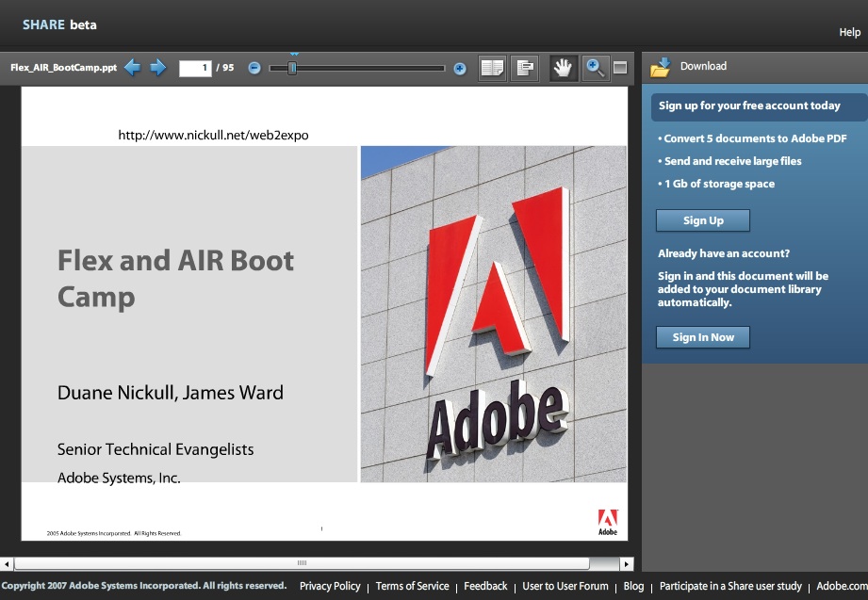Click the Adobe logo in the slide footer
Viewport: 868px width, 600px height.
click(x=607, y=522)
